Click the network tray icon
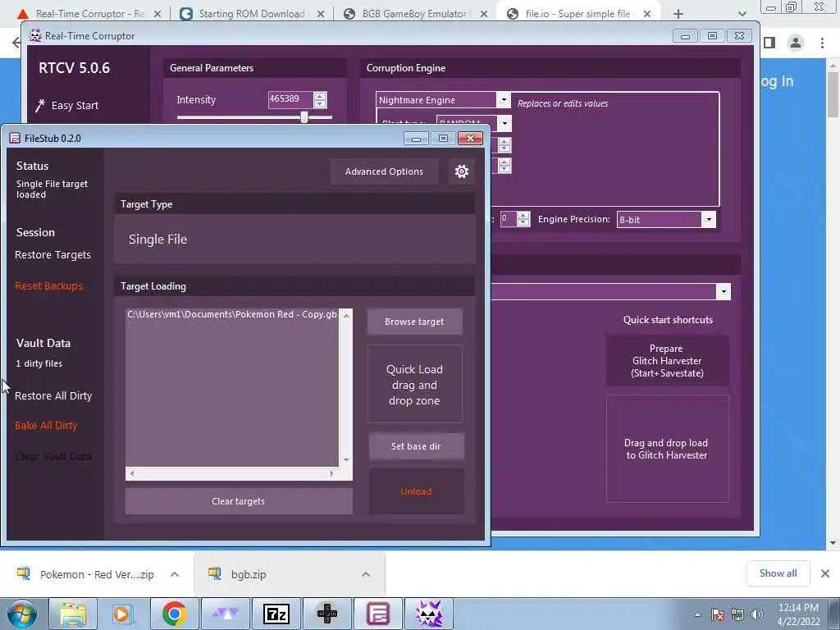 point(737,614)
